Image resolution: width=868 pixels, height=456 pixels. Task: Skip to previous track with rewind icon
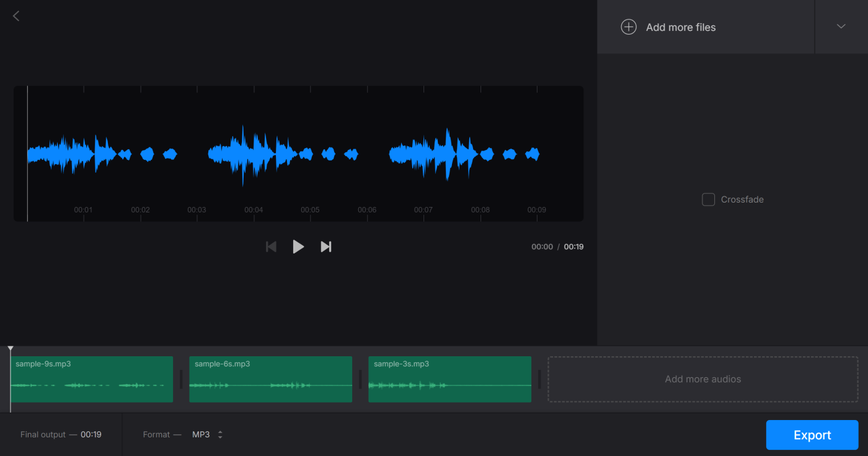pos(271,246)
